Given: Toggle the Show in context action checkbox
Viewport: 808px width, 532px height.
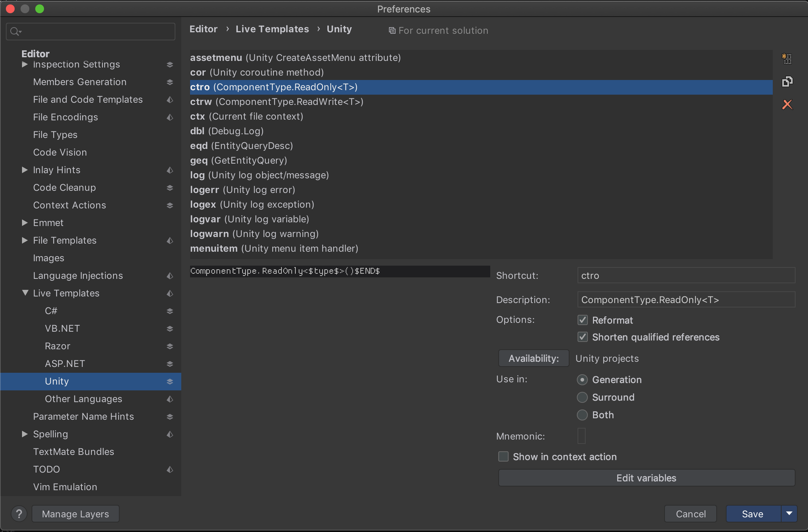Looking at the screenshot, I should 503,456.
